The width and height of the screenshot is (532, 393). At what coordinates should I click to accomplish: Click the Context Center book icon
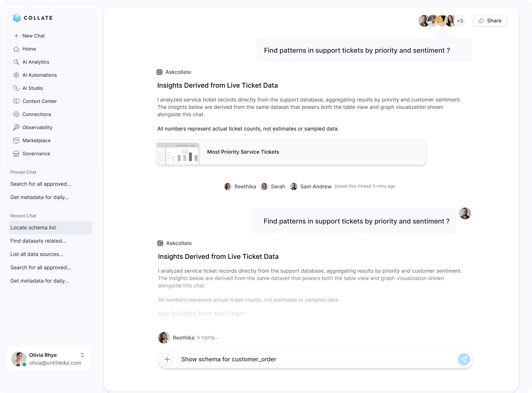16,101
